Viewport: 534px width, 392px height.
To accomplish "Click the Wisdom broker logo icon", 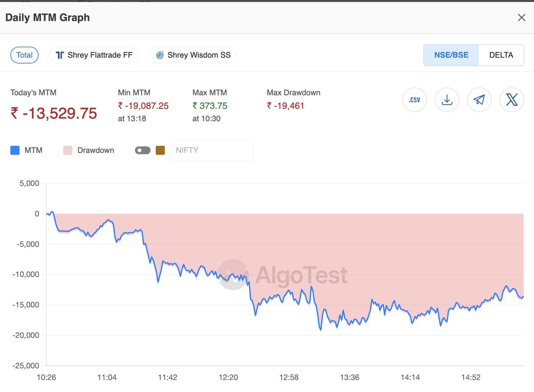I will pyautogui.click(x=160, y=55).
